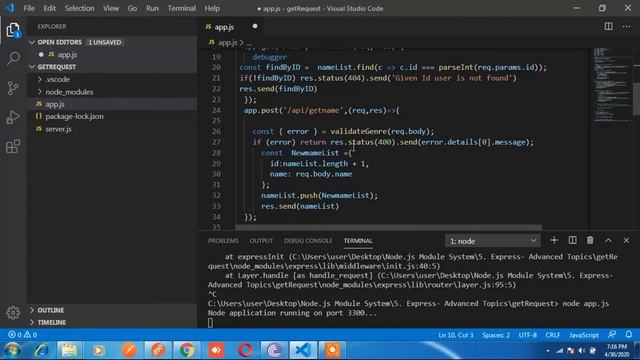Open the terminal selector '1: node' dropdown
640x360 pixels.
[493, 241]
